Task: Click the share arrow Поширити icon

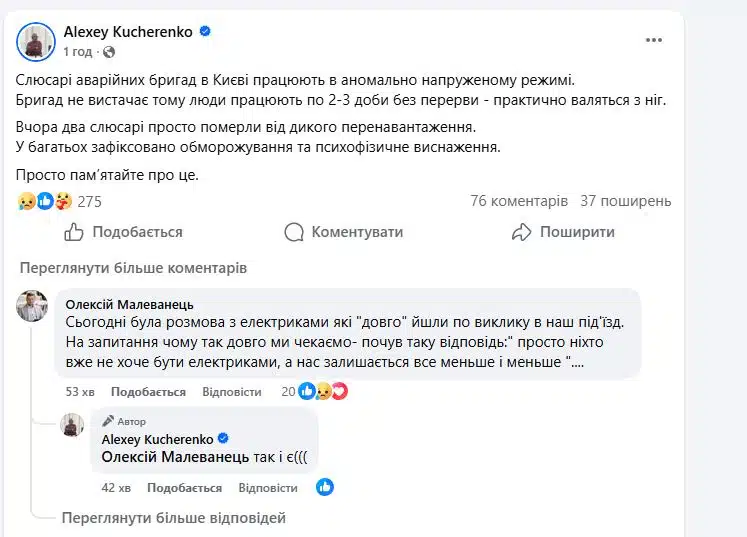Action: point(521,232)
